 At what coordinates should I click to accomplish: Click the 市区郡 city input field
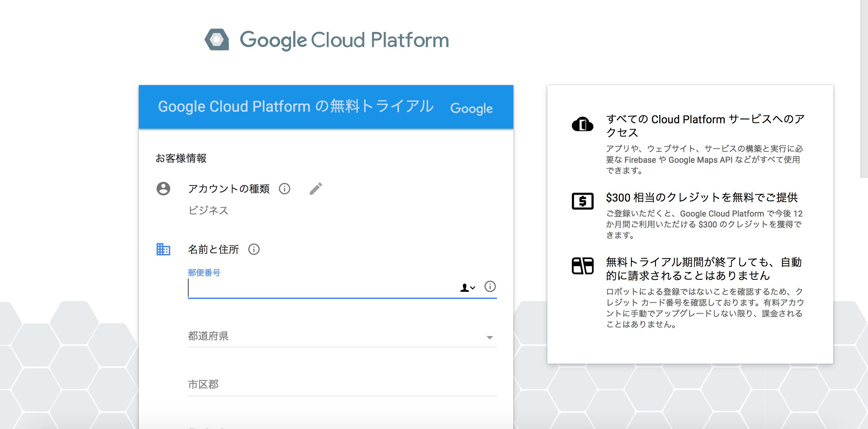point(342,385)
